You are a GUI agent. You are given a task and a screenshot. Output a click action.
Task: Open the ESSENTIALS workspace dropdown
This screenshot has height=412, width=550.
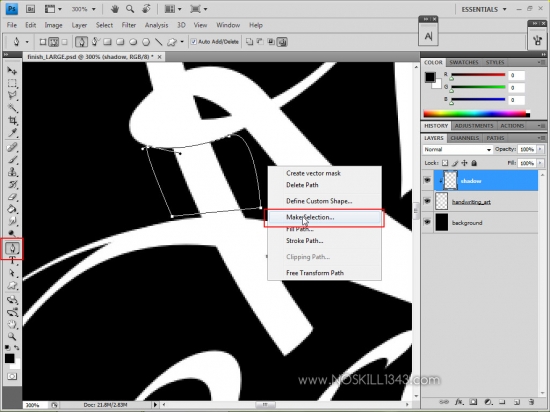click(x=484, y=9)
